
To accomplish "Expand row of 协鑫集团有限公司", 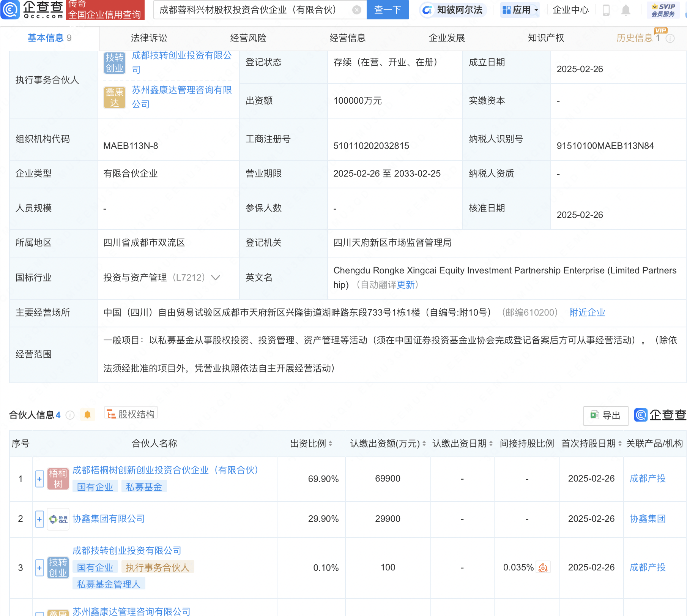I will (x=39, y=519).
